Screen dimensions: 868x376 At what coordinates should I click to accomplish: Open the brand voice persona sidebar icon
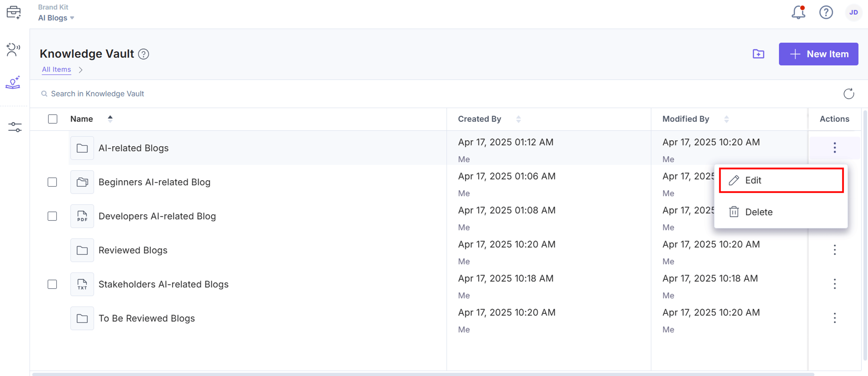click(13, 50)
